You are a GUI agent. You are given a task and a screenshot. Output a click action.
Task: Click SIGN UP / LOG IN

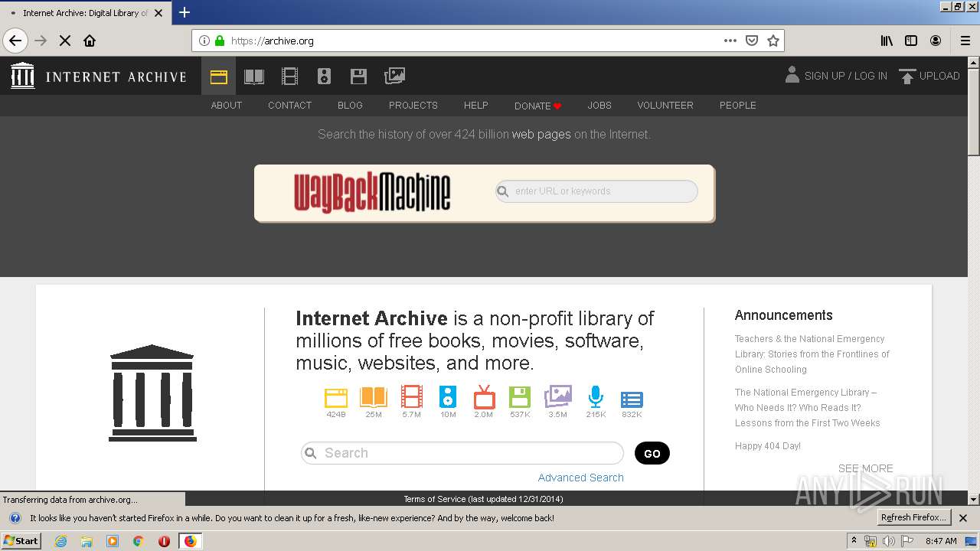click(836, 76)
